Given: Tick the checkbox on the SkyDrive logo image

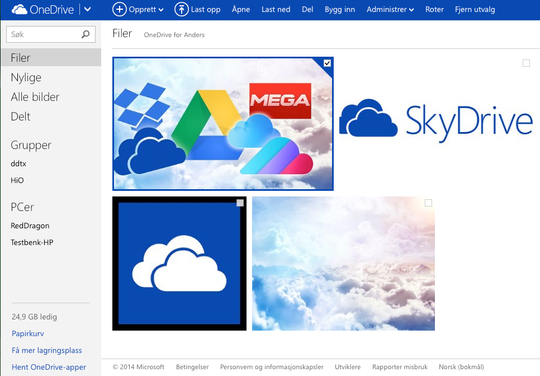Looking at the screenshot, I should (526, 63).
